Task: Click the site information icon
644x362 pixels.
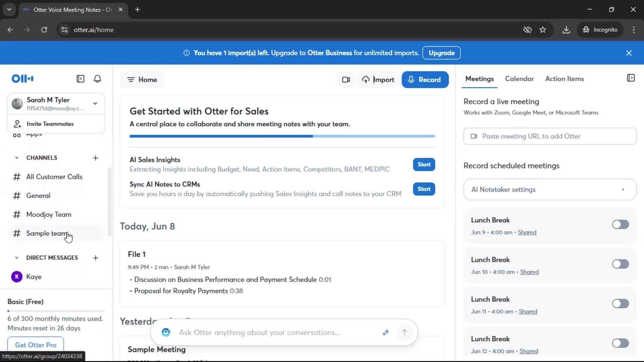Action: tap(64, 30)
